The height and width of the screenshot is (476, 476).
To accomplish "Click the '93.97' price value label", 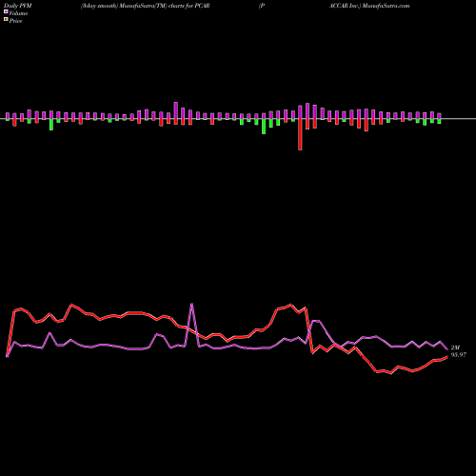I will coord(459,355).
